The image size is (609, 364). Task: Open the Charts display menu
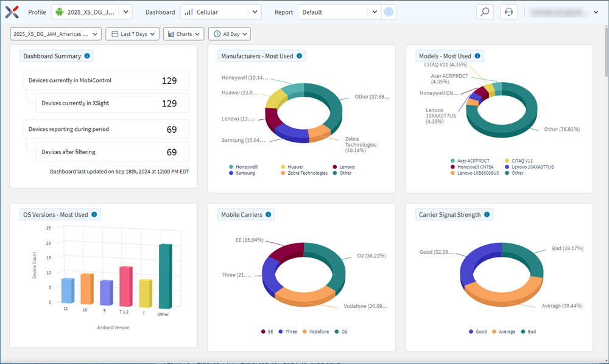(183, 33)
